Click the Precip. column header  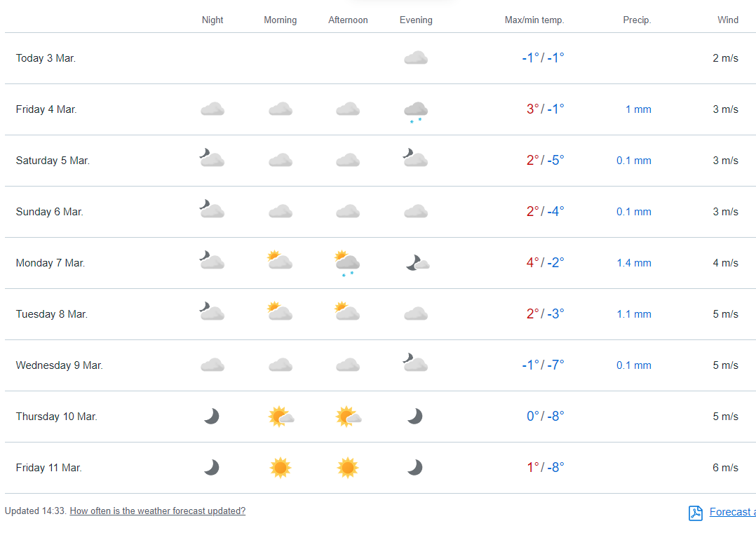[637, 20]
